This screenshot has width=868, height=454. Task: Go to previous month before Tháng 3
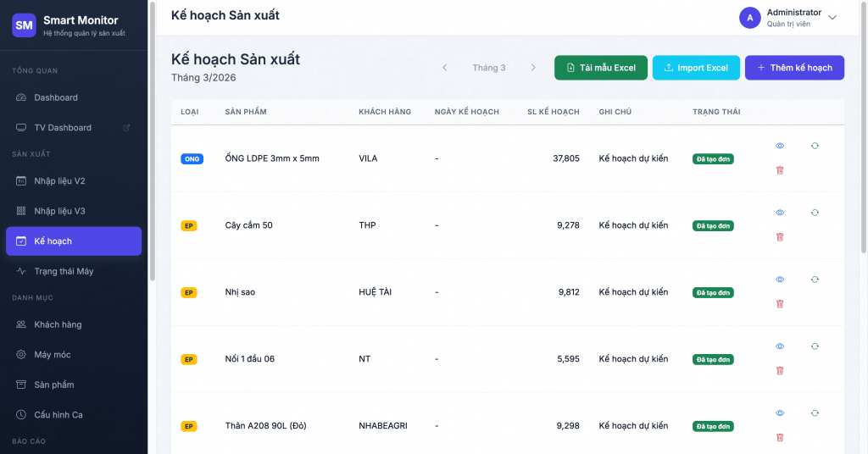(x=445, y=68)
